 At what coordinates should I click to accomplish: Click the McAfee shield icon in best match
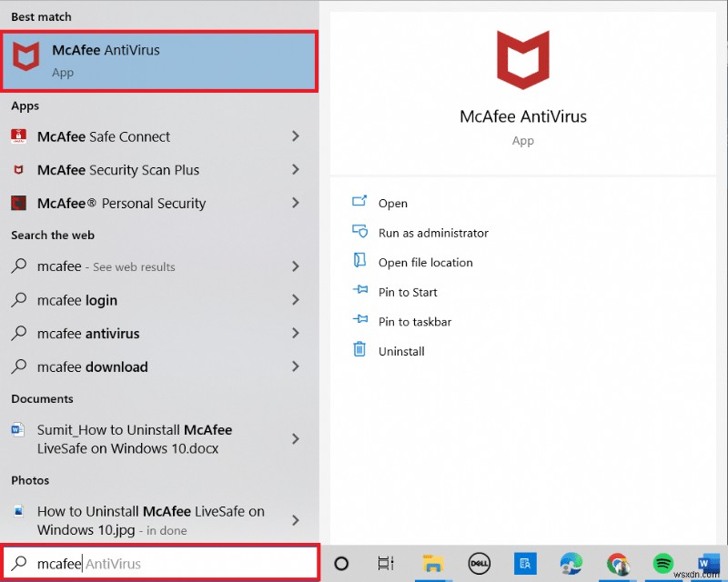click(26, 56)
